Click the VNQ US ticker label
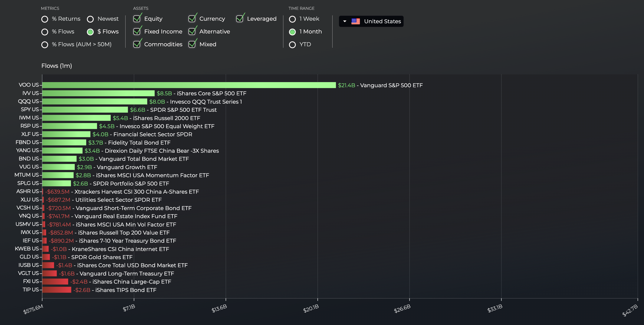 (x=29, y=216)
